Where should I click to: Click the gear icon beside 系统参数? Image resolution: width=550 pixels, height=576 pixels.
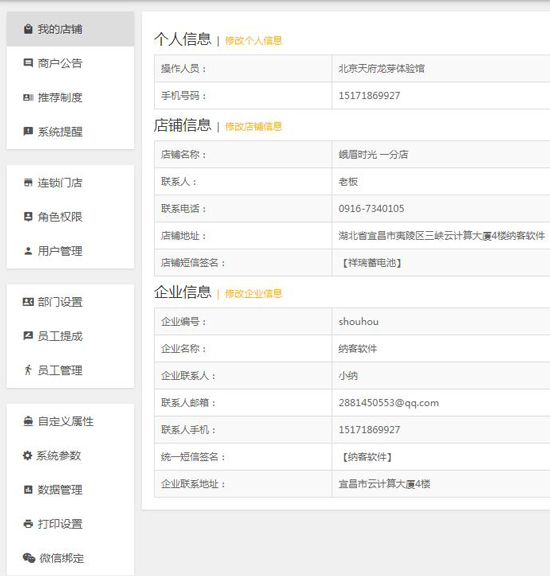pyautogui.click(x=27, y=456)
